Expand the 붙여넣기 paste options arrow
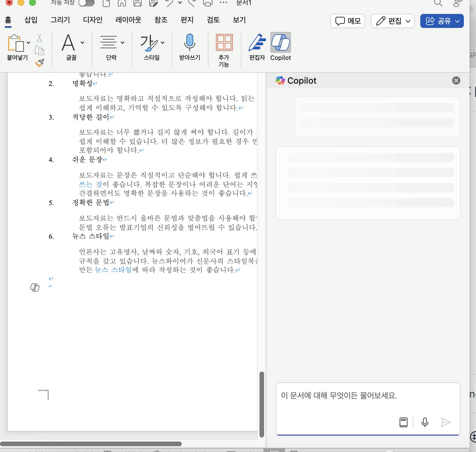The image size is (476, 452). click(28, 43)
